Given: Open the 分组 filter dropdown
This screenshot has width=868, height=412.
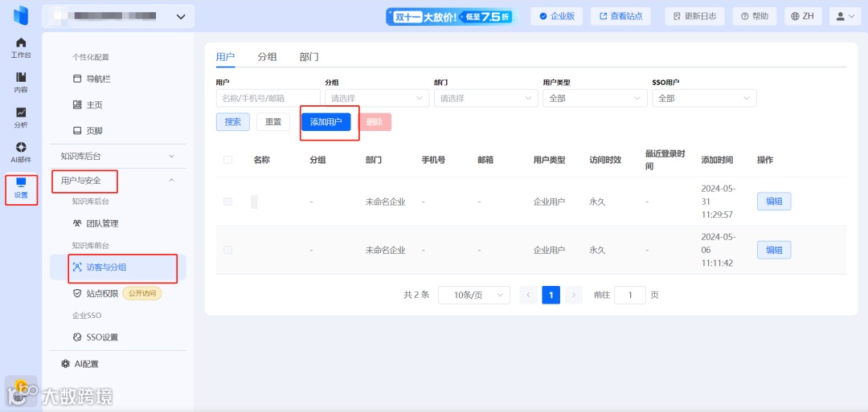Looking at the screenshot, I should 377,98.
